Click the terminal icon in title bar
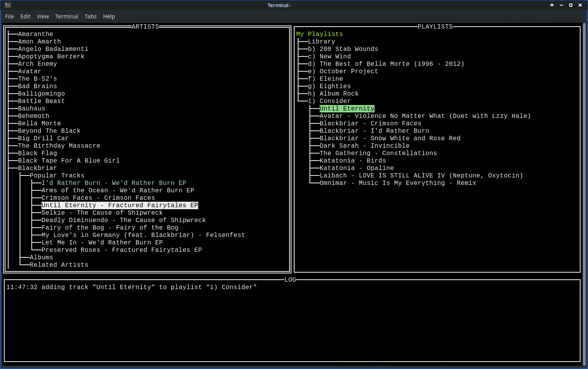This screenshot has height=369, width=588. 8,5
